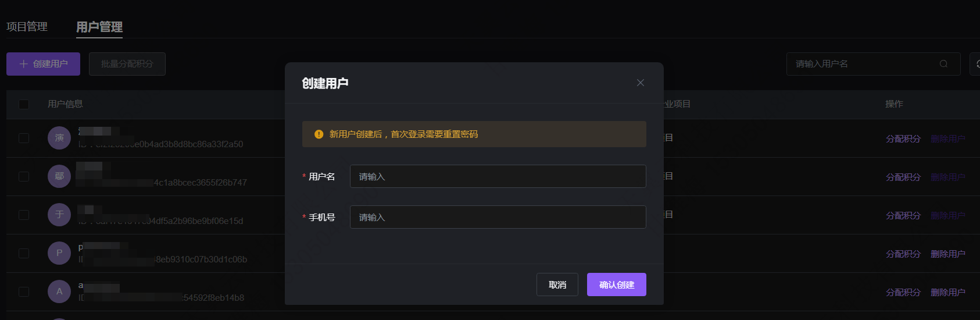The width and height of the screenshot is (980, 320).
Task: Check the box for the 演 user row
Action: pyautogui.click(x=24, y=138)
